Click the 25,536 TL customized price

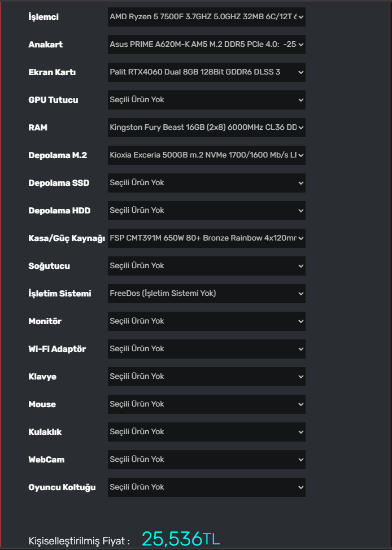pyautogui.click(x=180, y=539)
